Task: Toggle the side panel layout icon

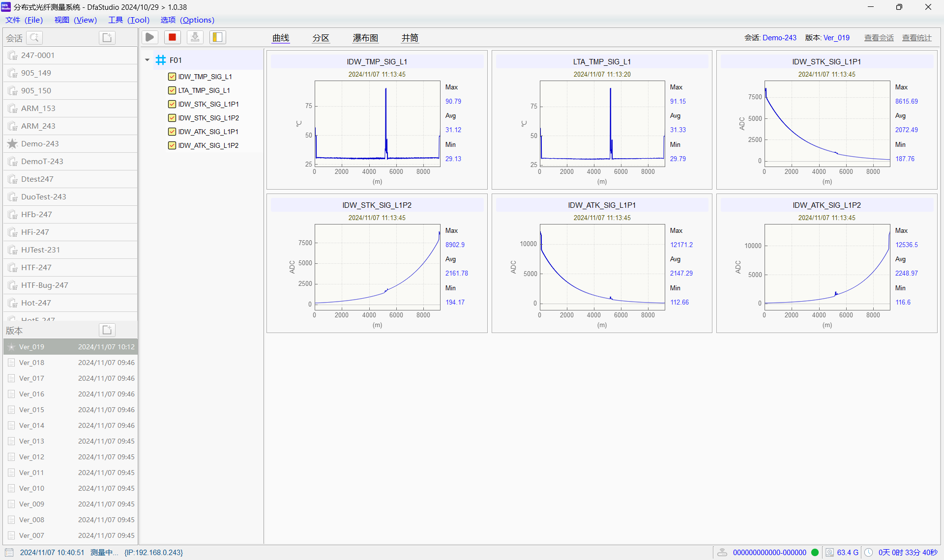Action: coord(217,37)
